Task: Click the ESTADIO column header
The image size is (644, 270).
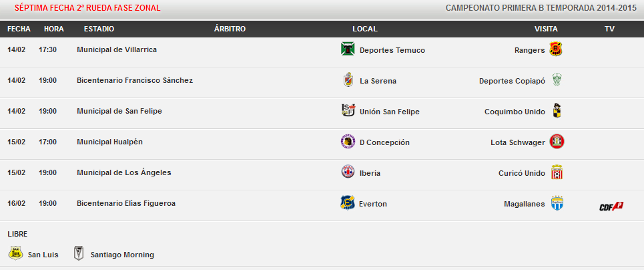Action: point(99,29)
